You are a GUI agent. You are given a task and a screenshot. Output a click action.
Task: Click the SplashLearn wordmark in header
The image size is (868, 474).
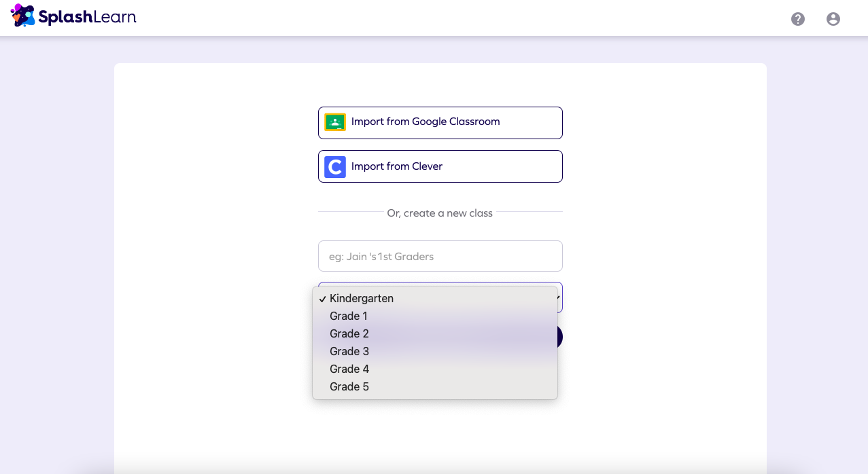(87, 17)
